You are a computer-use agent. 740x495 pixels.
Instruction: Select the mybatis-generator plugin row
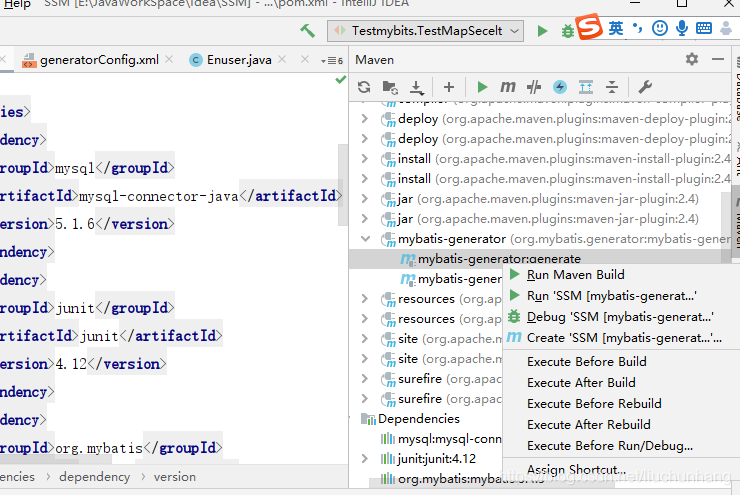click(539, 239)
